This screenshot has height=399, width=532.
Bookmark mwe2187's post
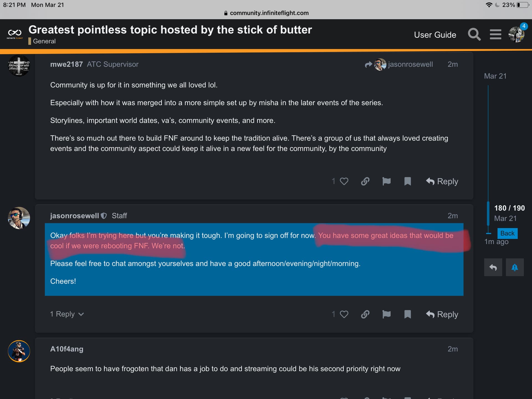407,181
